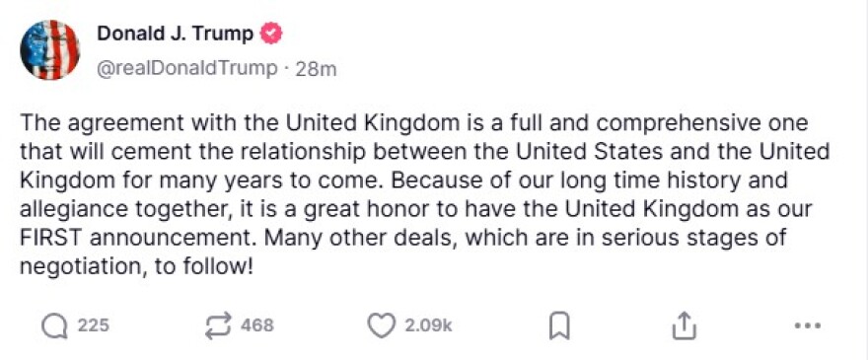Open the share icon for this post
Viewport: 868px width, 360px height.
(x=684, y=325)
